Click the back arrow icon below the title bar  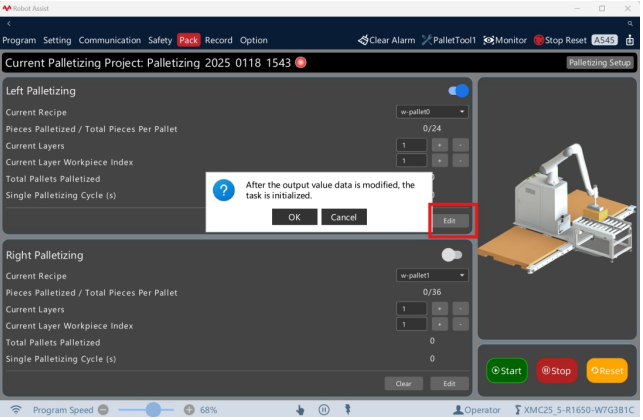point(9,24)
